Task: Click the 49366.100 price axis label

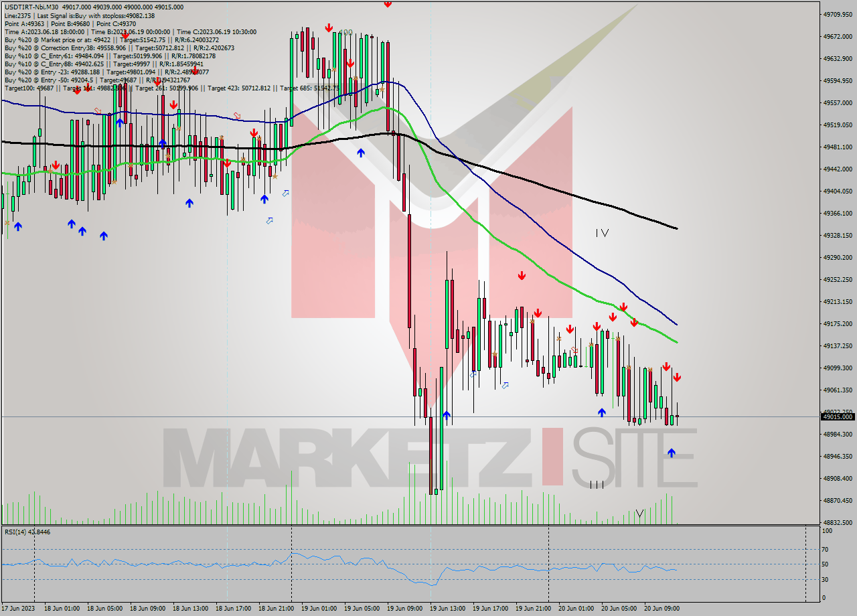Action: [x=838, y=213]
